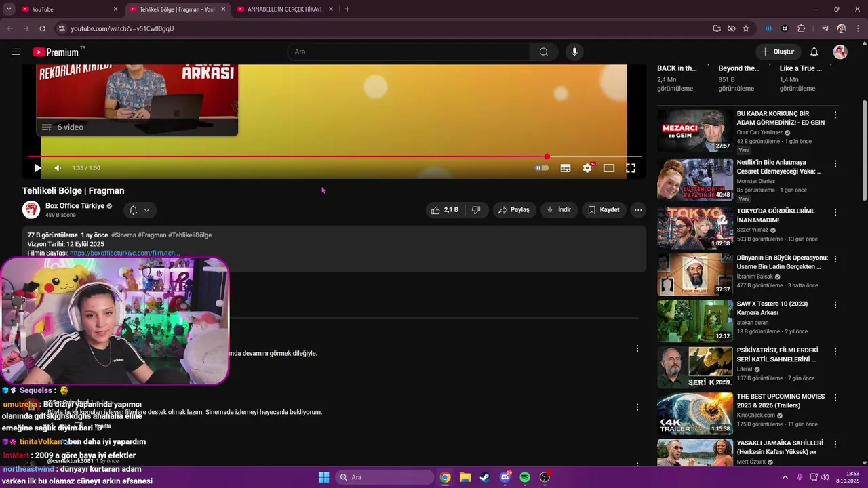Open more actions under the video

click(638, 210)
